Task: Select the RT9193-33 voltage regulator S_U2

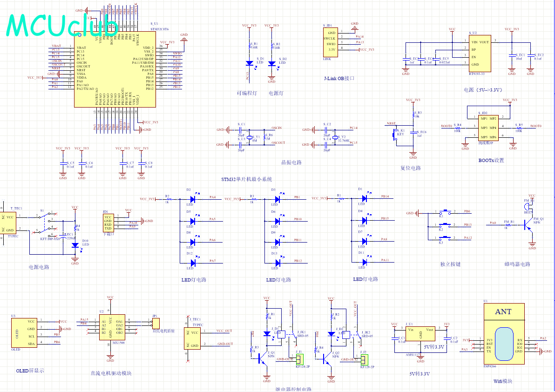Action: [x=480, y=53]
